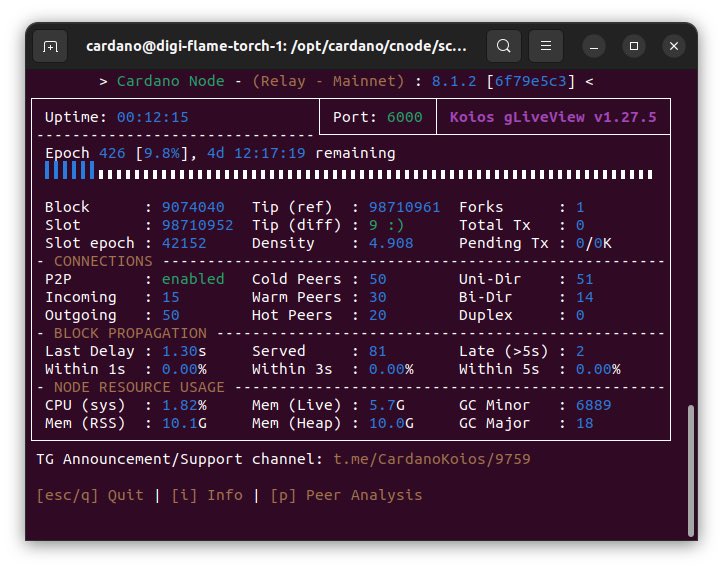Click the commit hash 6f79e5c3
723x569 pixels.
tap(530, 81)
